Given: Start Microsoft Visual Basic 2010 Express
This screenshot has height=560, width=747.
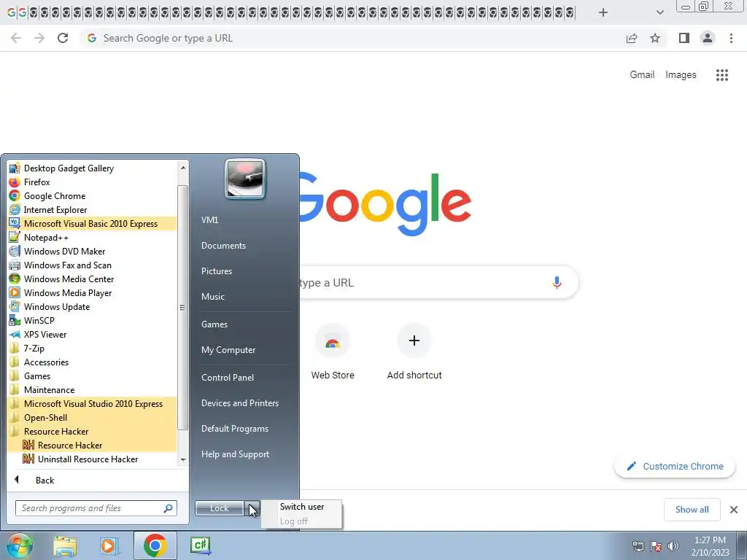Looking at the screenshot, I should pyautogui.click(x=92, y=223).
